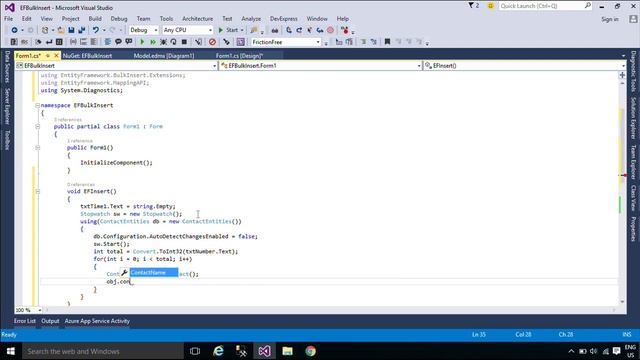Click the account avatar icon next to Sign in

click(633, 19)
